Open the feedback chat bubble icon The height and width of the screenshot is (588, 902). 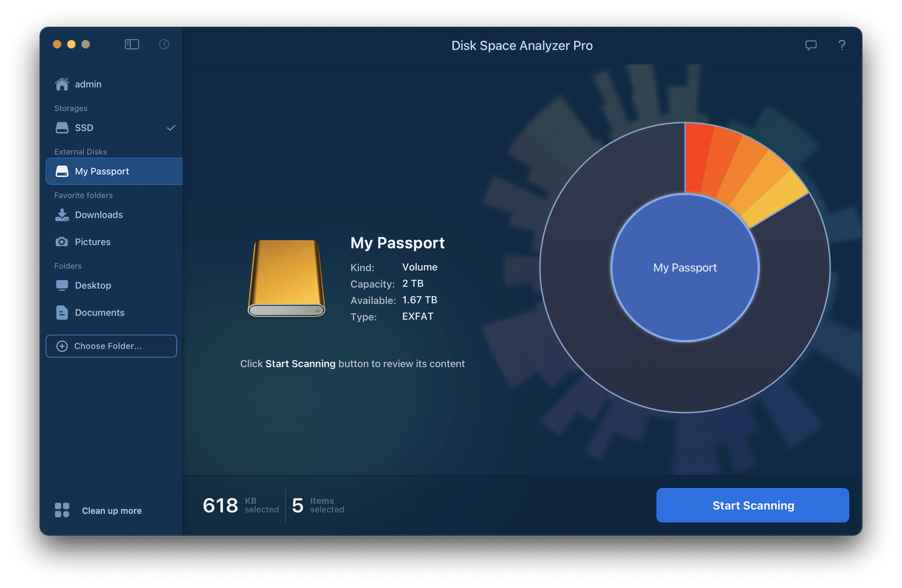point(811,45)
